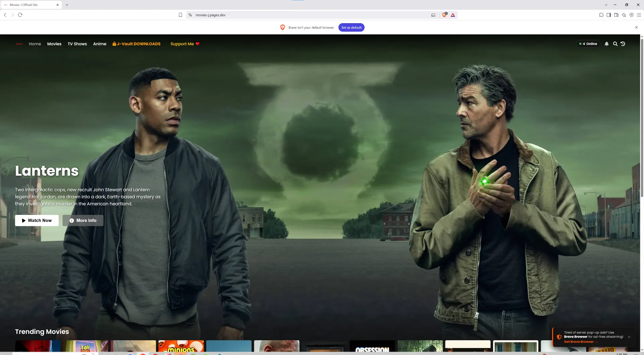Click the Trending Movies heading
The image size is (644, 355).
(x=42, y=332)
